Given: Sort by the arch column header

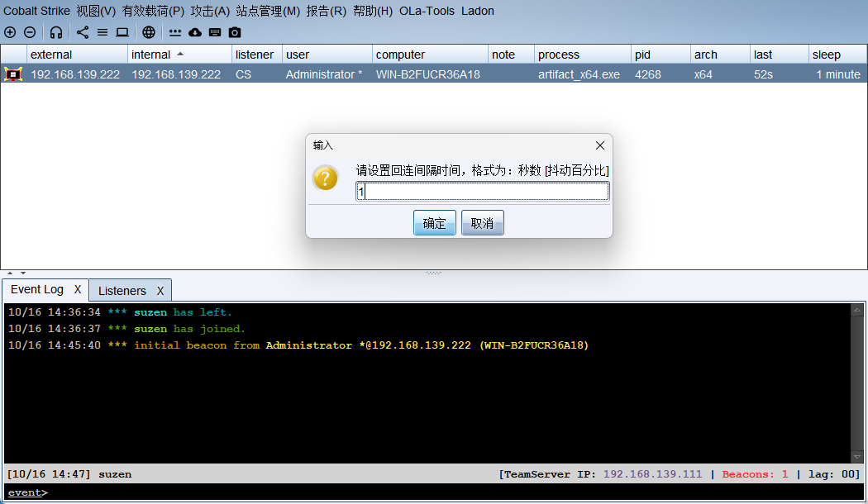Looking at the screenshot, I should point(720,55).
